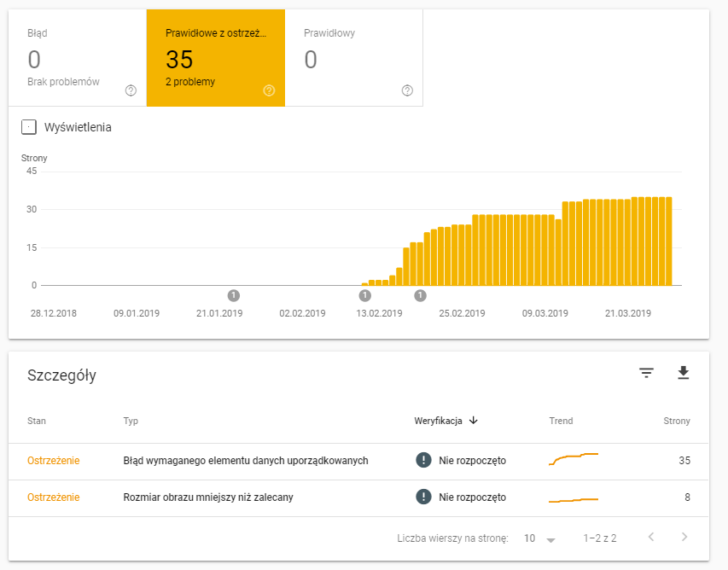Click annotation marker near 13.02.2019
728x570 pixels.
(x=365, y=295)
